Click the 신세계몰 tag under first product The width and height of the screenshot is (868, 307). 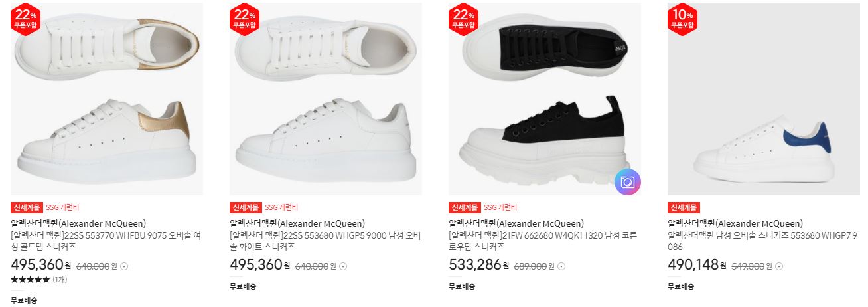coord(27,207)
